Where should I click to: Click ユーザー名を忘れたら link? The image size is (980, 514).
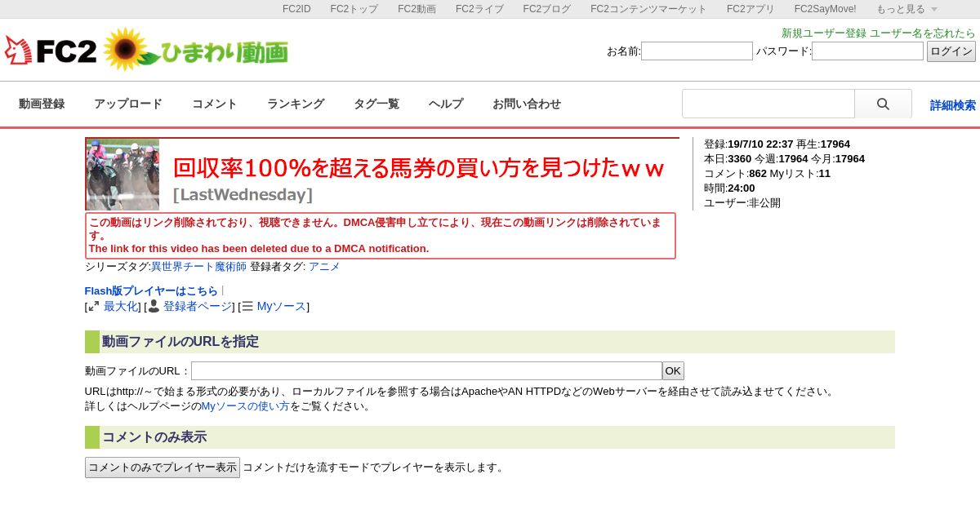(923, 33)
